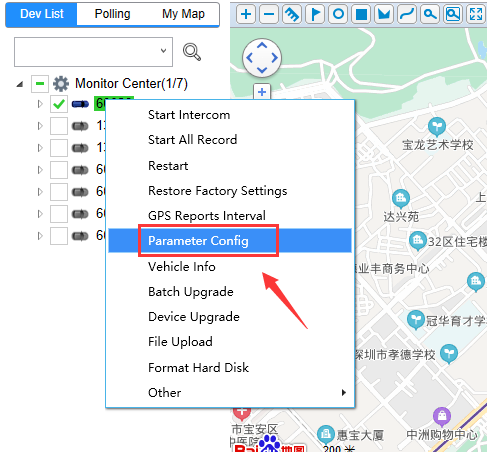Pan the map down using the round control

(x=262, y=70)
